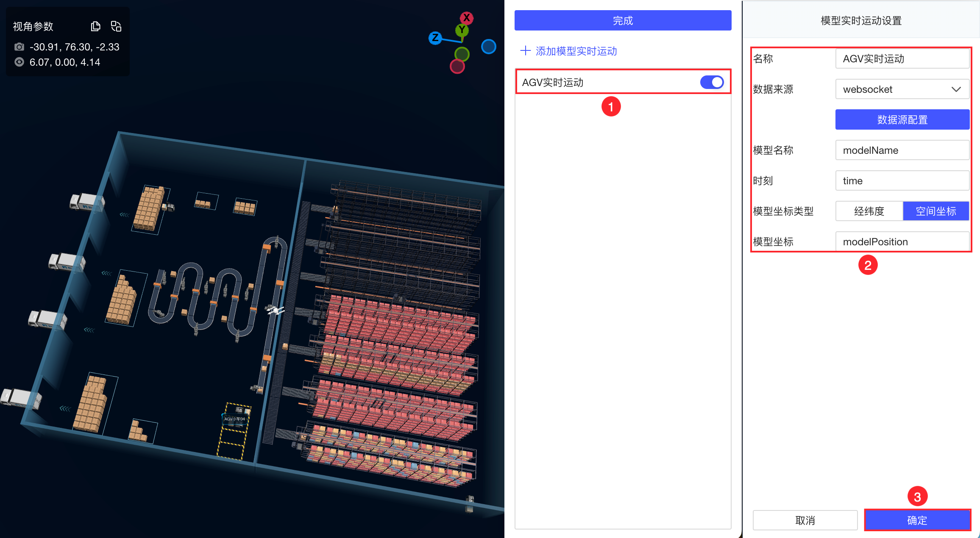Click the 取消 cancel button
The height and width of the screenshot is (538, 980).
coord(805,520)
